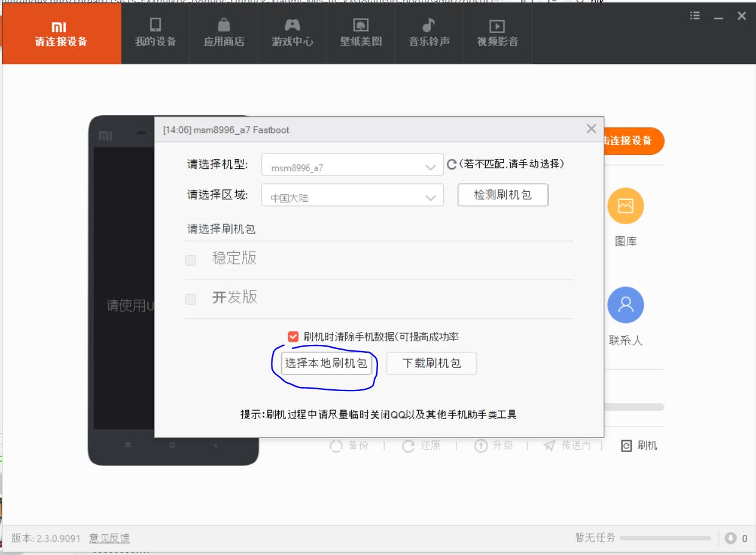Click the 下载刷机包 button

click(x=432, y=363)
